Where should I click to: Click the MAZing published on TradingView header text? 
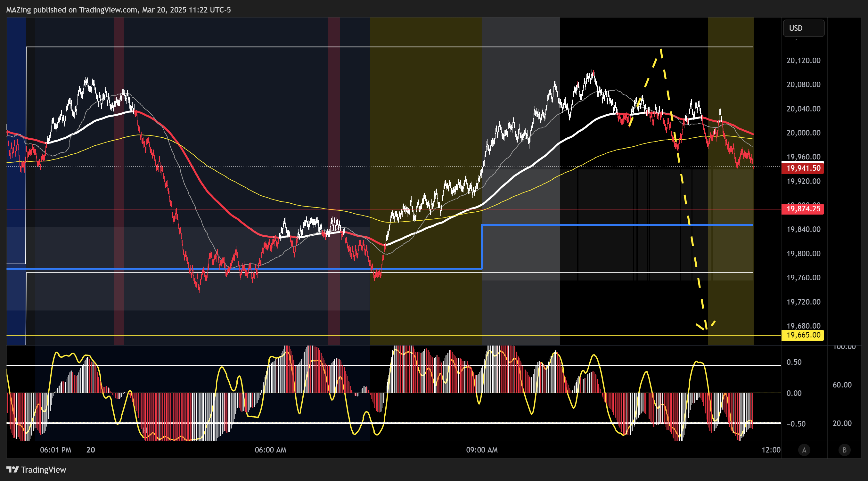[x=119, y=10]
